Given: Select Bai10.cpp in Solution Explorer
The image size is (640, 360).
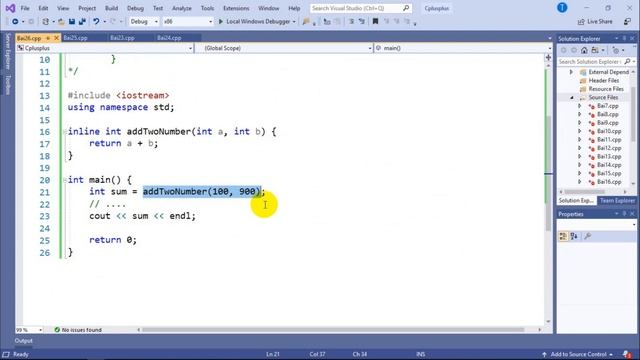Looking at the screenshot, I should [x=609, y=131].
